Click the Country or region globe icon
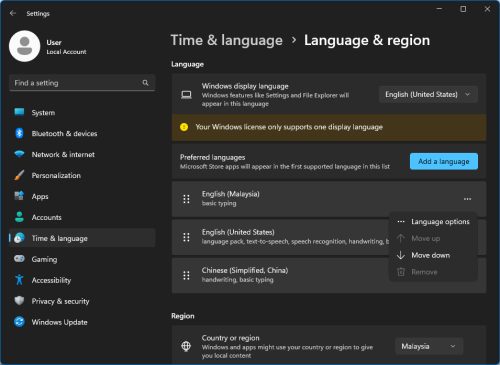 186,346
